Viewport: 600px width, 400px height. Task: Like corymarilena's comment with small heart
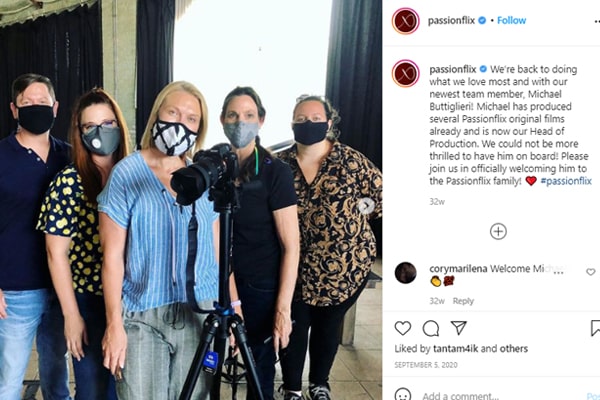pos(590,272)
